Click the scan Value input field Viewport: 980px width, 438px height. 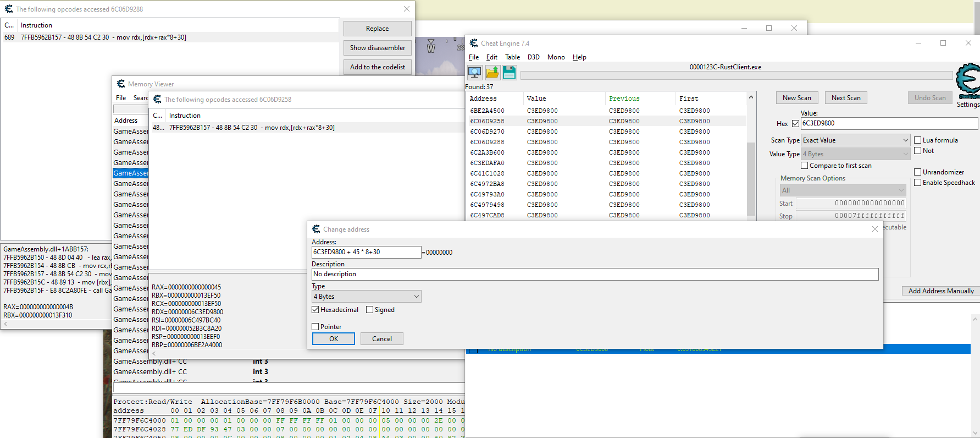tap(889, 123)
